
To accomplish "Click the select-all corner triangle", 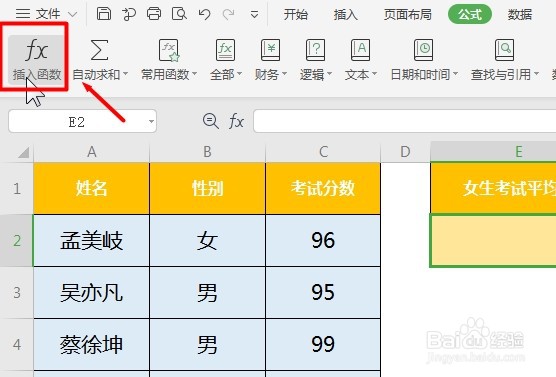I will (x=23, y=153).
